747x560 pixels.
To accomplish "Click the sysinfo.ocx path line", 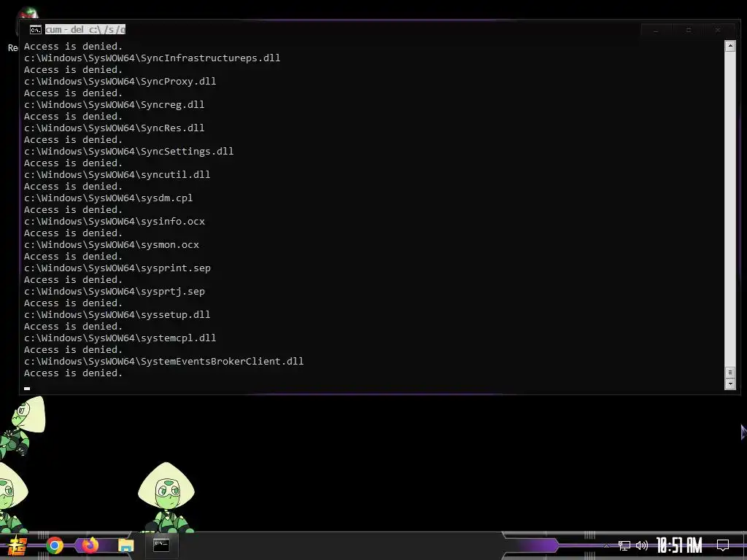I will point(115,222).
